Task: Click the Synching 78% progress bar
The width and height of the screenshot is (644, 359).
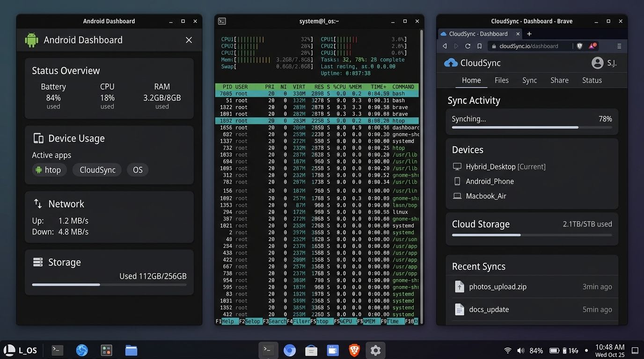Action: pos(532,127)
